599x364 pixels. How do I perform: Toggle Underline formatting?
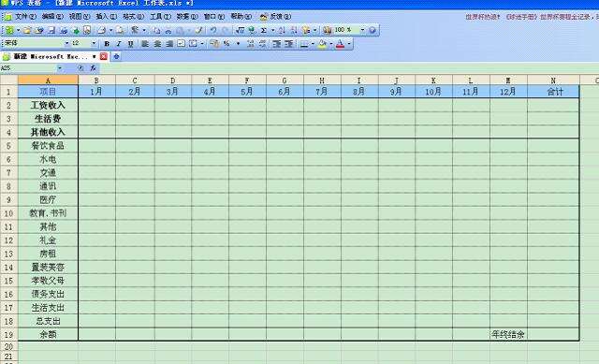click(x=131, y=44)
